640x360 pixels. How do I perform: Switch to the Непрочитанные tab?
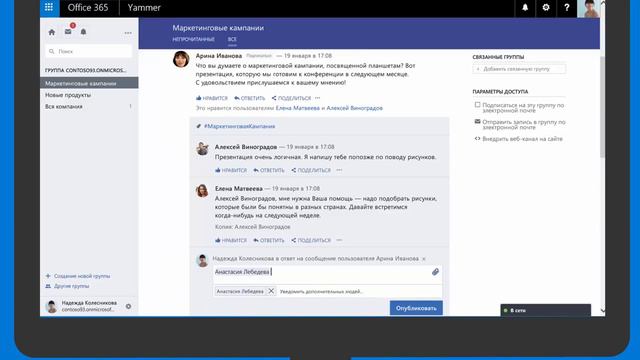click(x=193, y=39)
